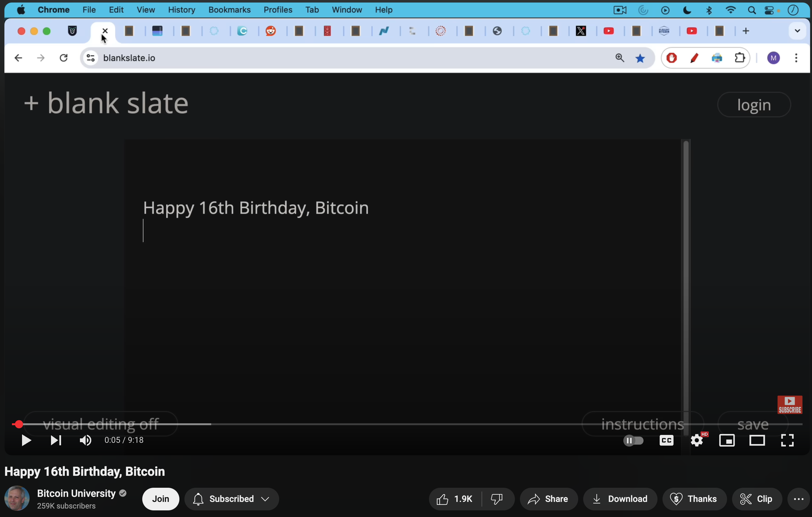Skip to next video

(56, 440)
